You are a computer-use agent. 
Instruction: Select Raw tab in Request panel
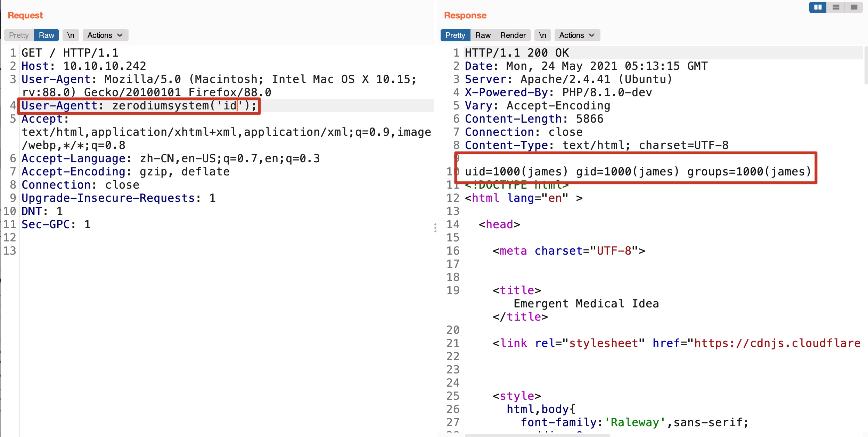pos(46,35)
